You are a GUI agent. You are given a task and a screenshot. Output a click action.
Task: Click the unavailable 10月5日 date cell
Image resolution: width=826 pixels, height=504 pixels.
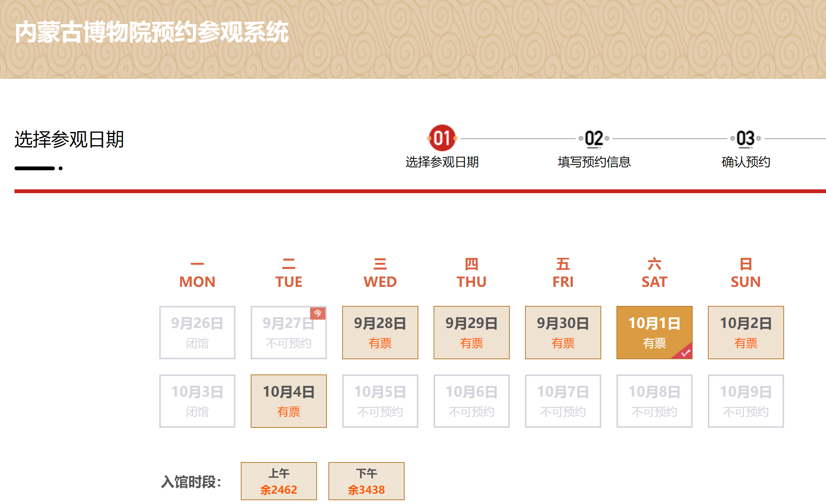pos(380,401)
